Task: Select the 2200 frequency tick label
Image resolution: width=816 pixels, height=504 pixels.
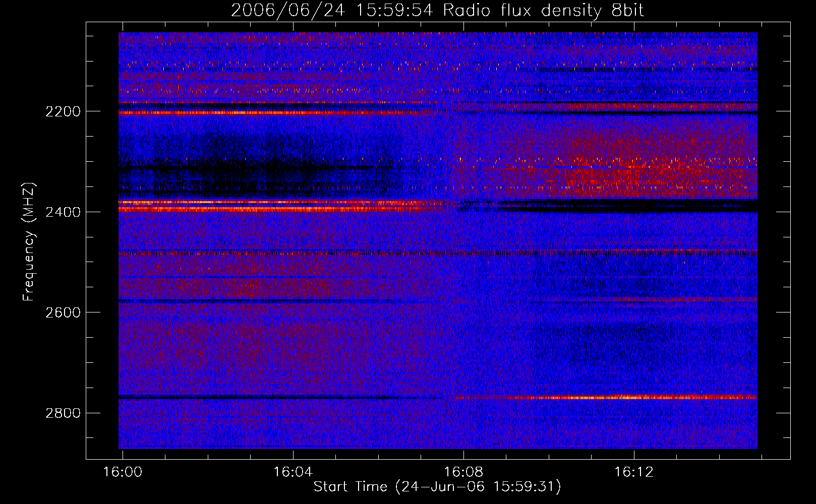Action: point(63,111)
